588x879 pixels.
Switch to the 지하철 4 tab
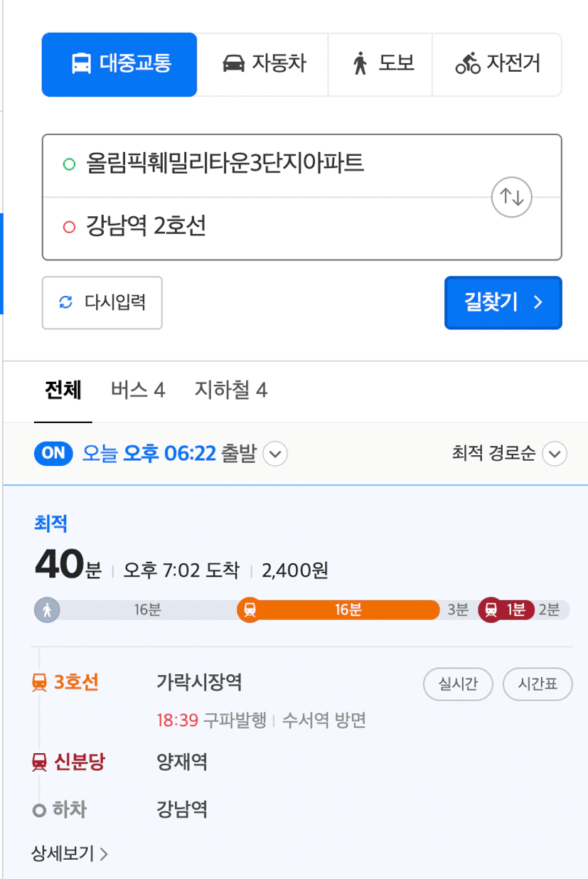pos(231,390)
